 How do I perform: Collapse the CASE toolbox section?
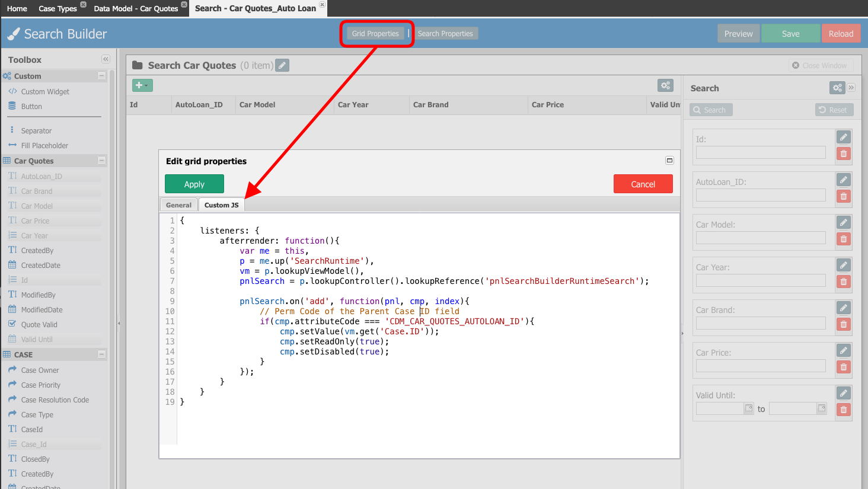(101, 354)
